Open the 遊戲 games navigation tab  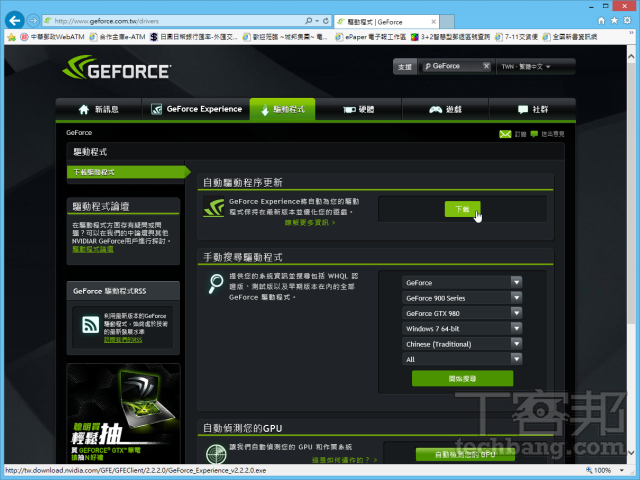(x=445, y=109)
